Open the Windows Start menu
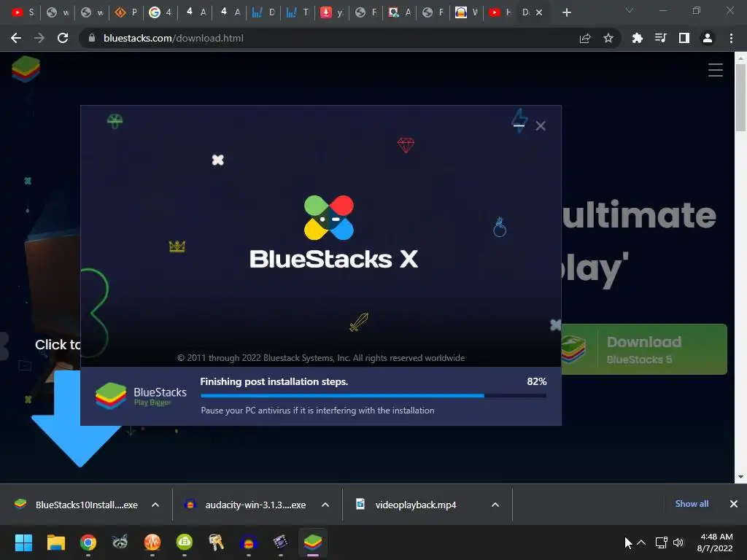The width and height of the screenshot is (747, 560). point(24,542)
